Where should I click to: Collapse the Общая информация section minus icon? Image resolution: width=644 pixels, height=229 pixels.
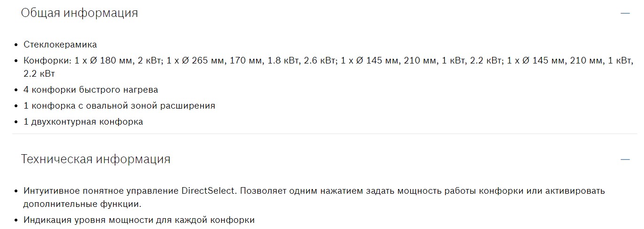click(625, 13)
